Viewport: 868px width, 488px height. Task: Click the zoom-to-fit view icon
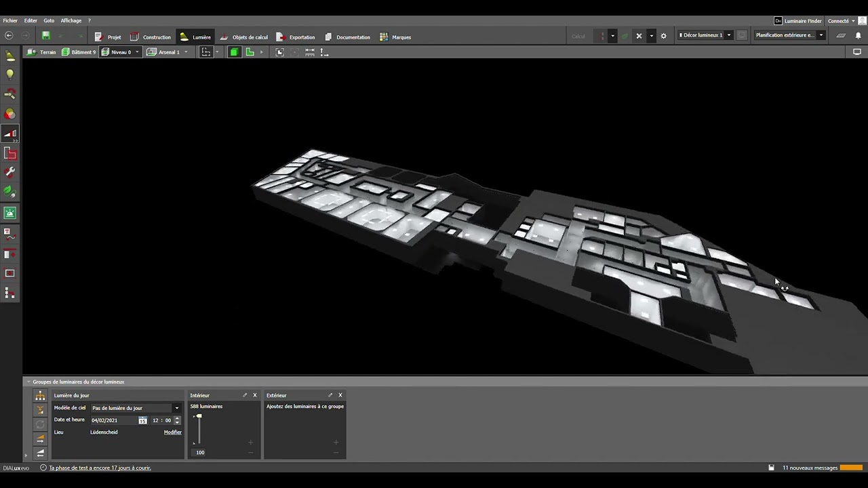coord(279,52)
